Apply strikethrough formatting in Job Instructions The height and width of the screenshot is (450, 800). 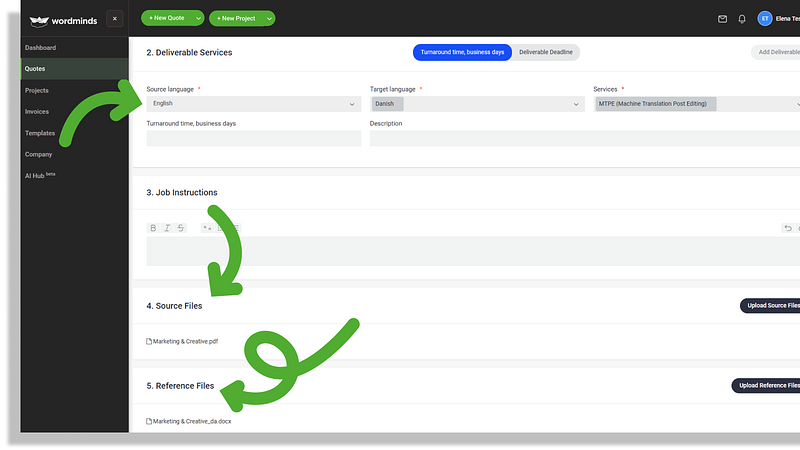click(x=181, y=228)
